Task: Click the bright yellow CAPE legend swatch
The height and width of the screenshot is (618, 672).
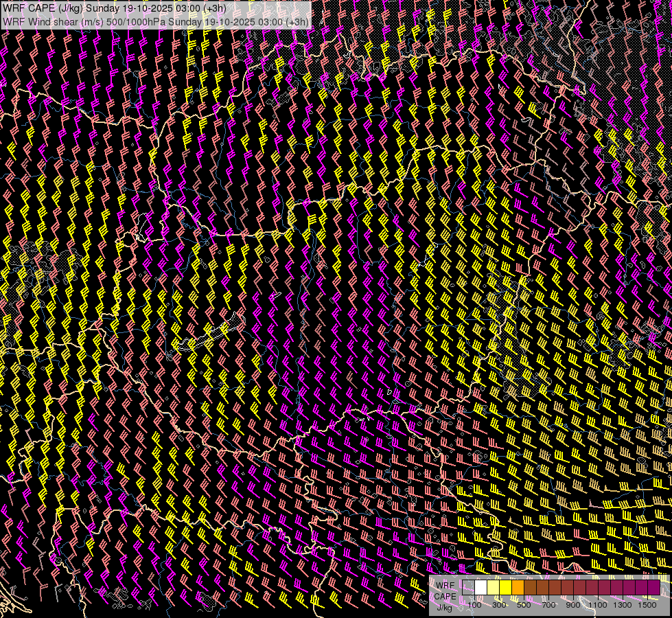Action: (x=506, y=588)
